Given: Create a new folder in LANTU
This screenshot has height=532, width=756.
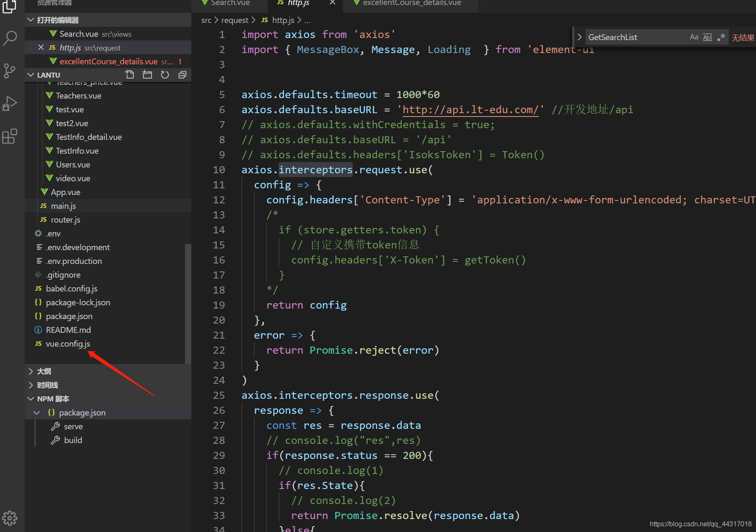Looking at the screenshot, I should [x=147, y=75].
